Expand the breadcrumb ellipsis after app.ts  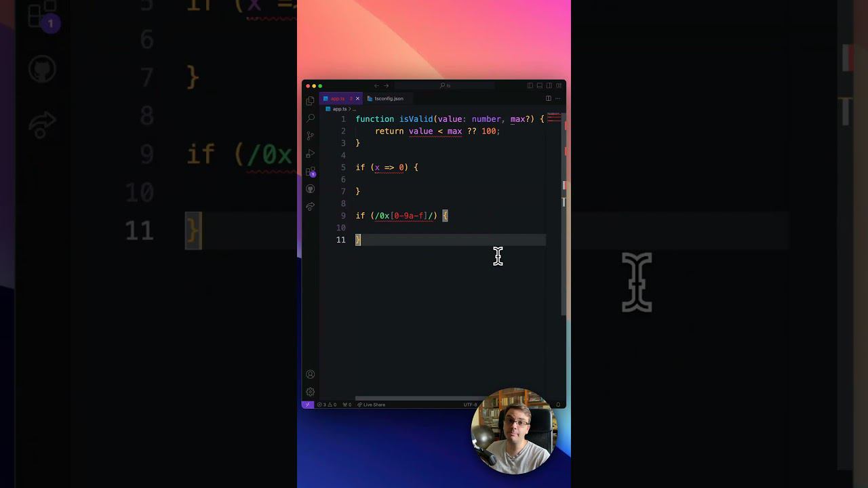coord(354,109)
